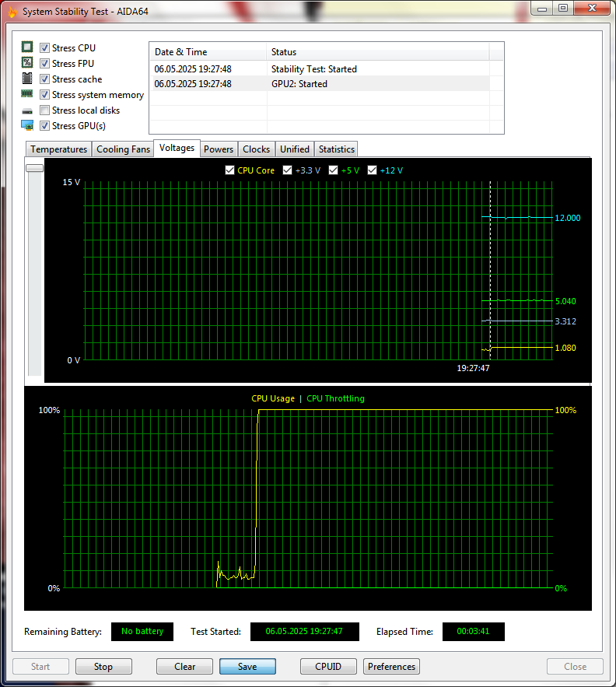This screenshot has width=616, height=687.
Task: Disable Stress system memory checkbox
Action: pos(44,95)
